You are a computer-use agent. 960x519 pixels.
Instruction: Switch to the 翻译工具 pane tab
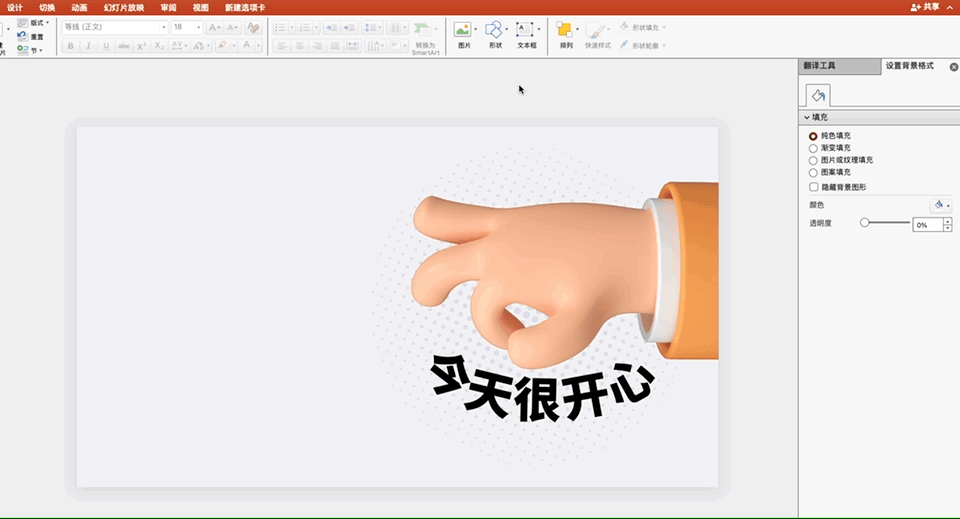click(x=820, y=66)
